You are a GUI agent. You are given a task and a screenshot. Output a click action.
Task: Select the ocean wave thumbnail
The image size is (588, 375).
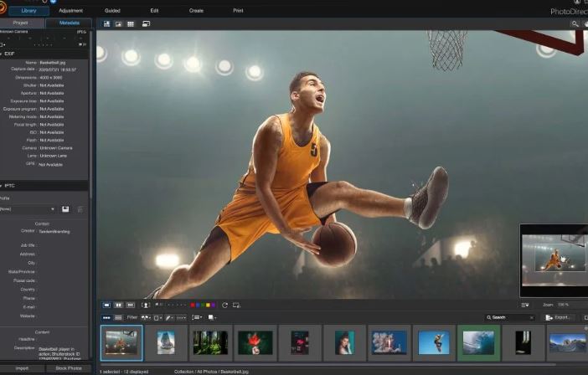coord(478,343)
